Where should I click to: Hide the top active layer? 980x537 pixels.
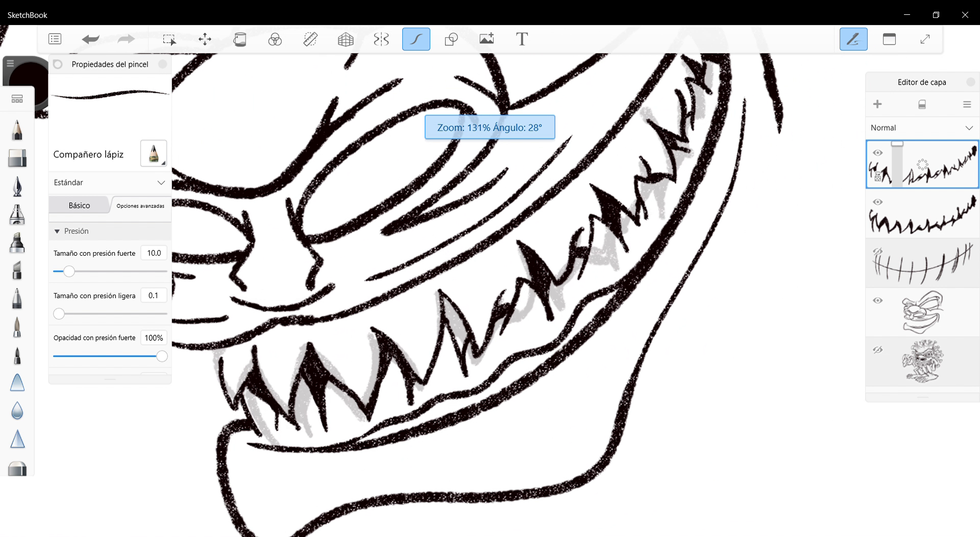pyautogui.click(x=878, y=152)
